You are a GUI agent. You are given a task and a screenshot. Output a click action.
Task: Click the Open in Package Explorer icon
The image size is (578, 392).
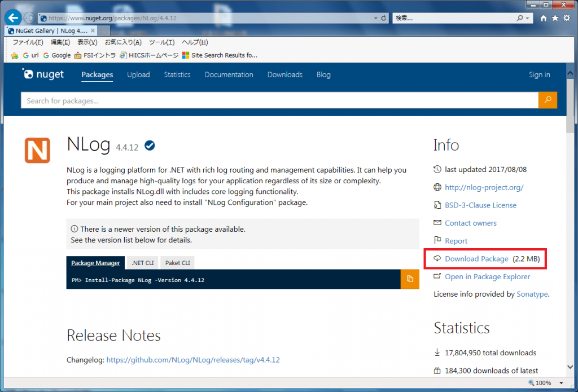click(438, 276)
